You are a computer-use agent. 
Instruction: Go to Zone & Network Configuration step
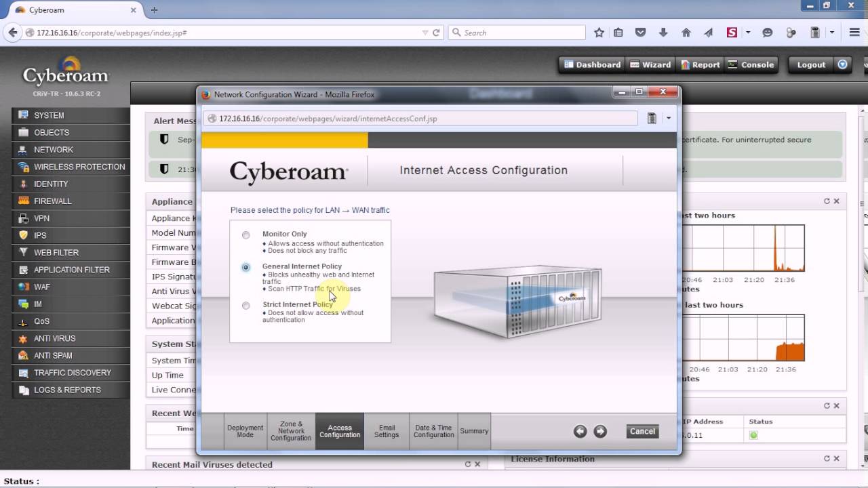pyautogui.click(x=291, y=431)
